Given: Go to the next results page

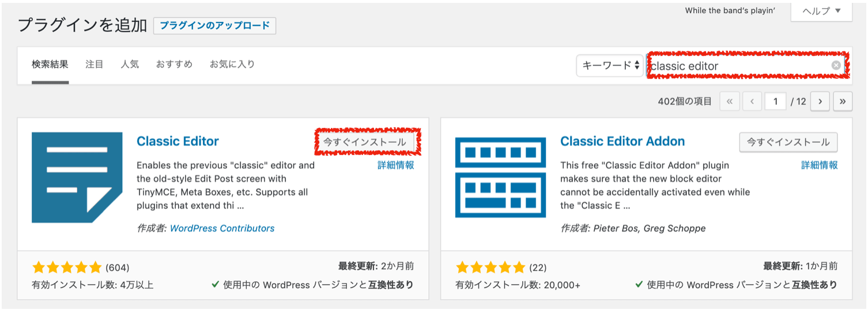Looking at the screenshot, I should pyautogui.click(x=820, y=101).
